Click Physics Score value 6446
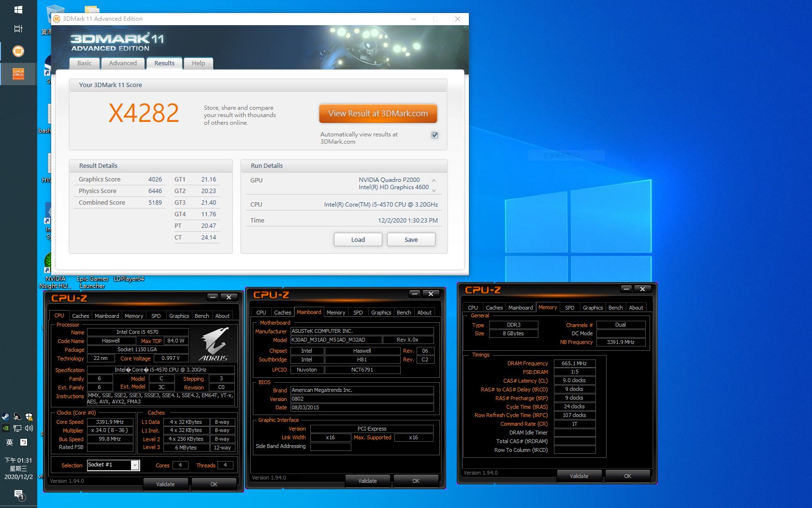This screenshot has width=812, height=508. pyautogui.click(x=155, y=191)
